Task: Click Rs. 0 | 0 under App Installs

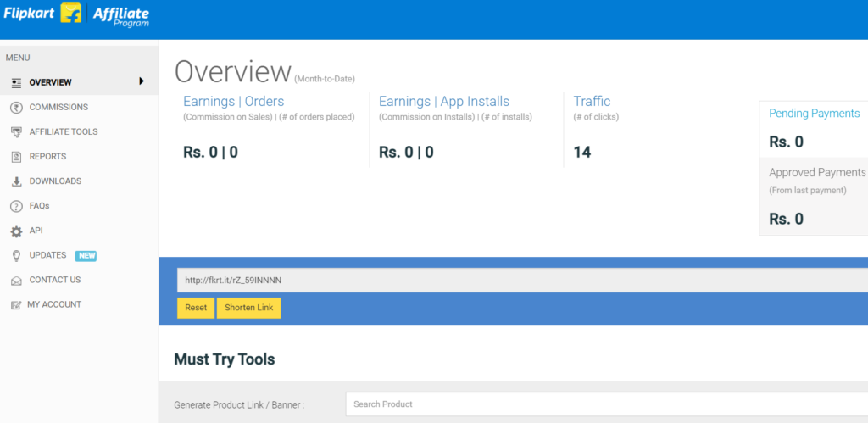Action: tap(406, 153)
